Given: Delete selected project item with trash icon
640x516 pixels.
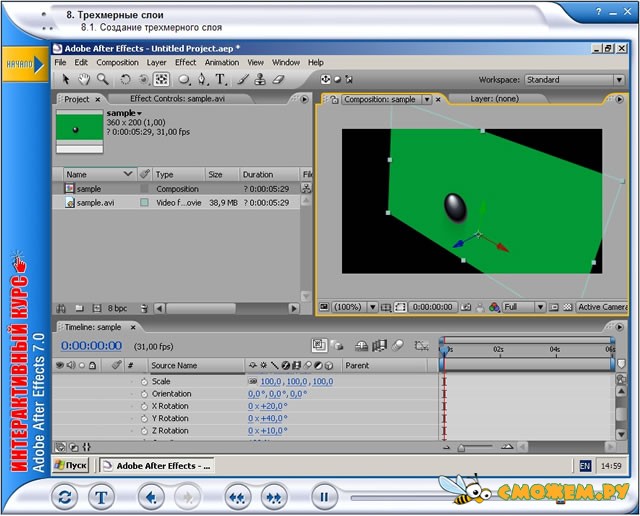Looking at the screenshot, I should point(144,308).
